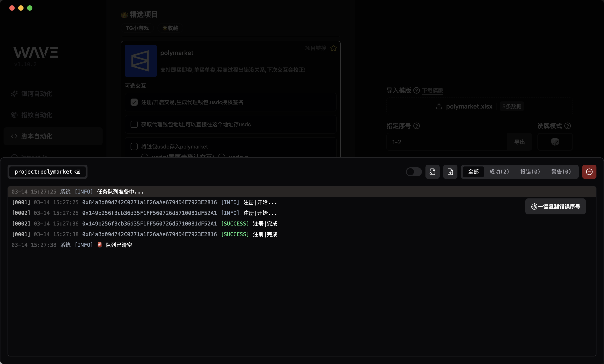Clear logs with the file-X icon
The height and width of the screenshot is (364, 604).
pos(432,172)
